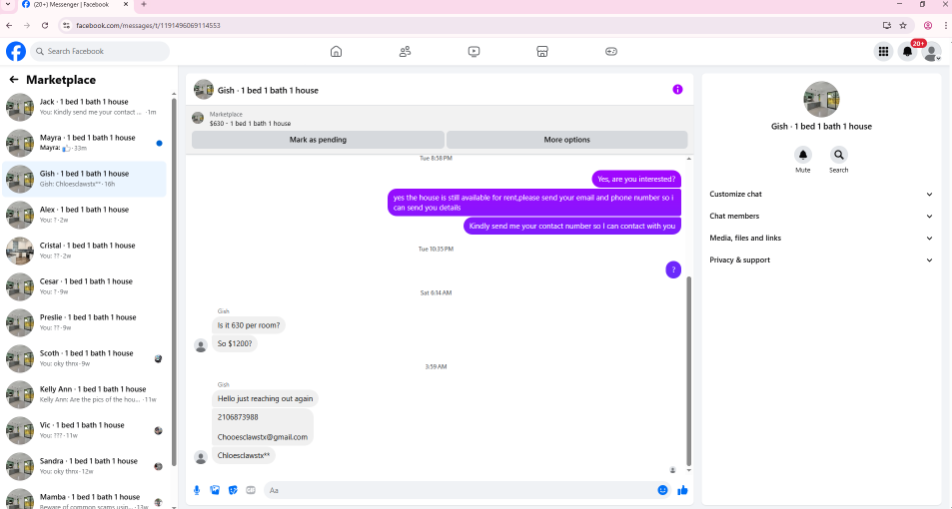Open a new browser tab
952x509 pixels.
[144, 4]
